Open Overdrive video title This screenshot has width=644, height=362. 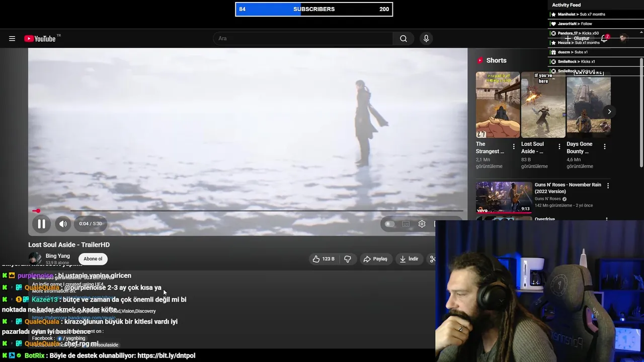click(x=544, y=219)
